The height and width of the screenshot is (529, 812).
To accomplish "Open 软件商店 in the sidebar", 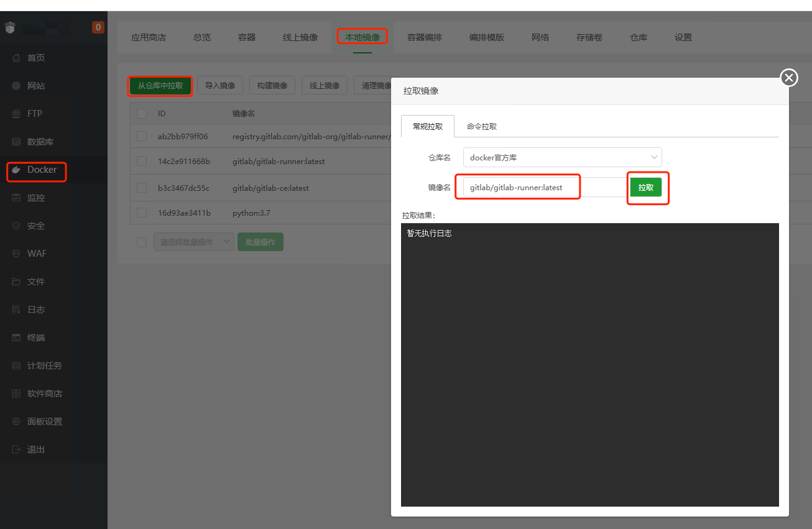I will coord(45,393).
